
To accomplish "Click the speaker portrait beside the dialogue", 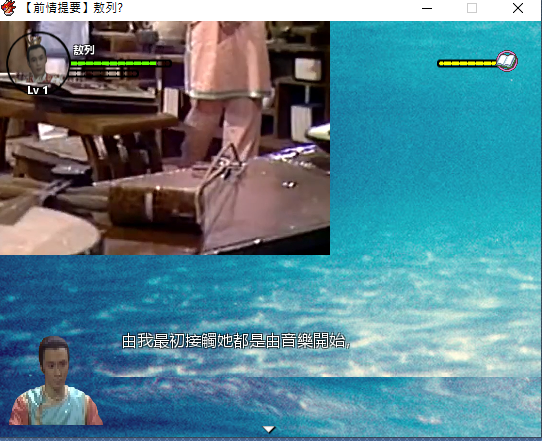I will pyautogui.click(x=55, y=381).
